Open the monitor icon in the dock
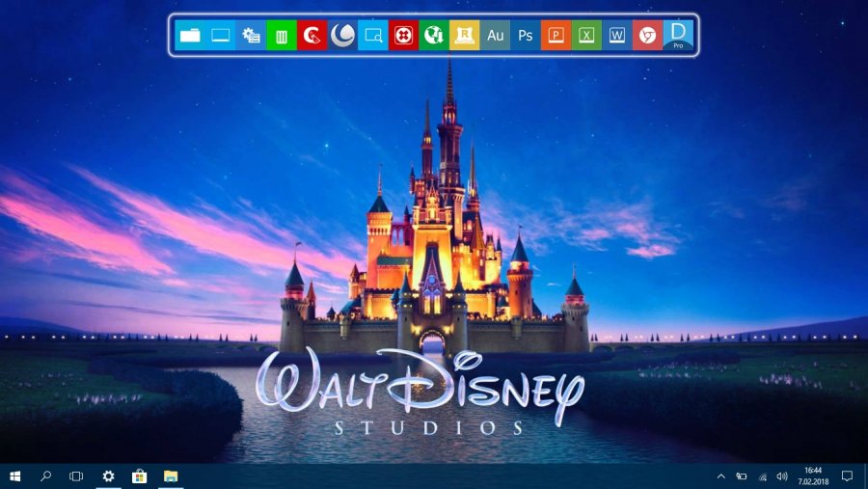Image resolution: width=868 pixels, height=489 pixels. [x=220, y=36]
